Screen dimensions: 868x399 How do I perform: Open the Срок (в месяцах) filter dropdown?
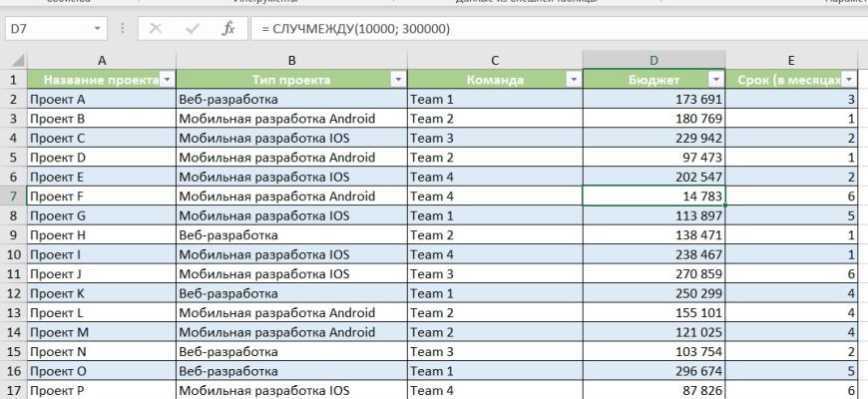[x=849, y=80]
